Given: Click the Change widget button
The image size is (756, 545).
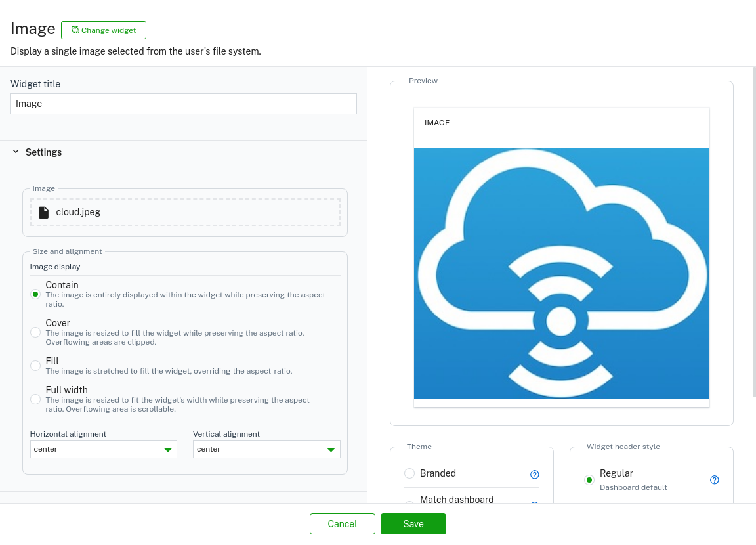Looking at the screenshot, I should tap(104, 30).
